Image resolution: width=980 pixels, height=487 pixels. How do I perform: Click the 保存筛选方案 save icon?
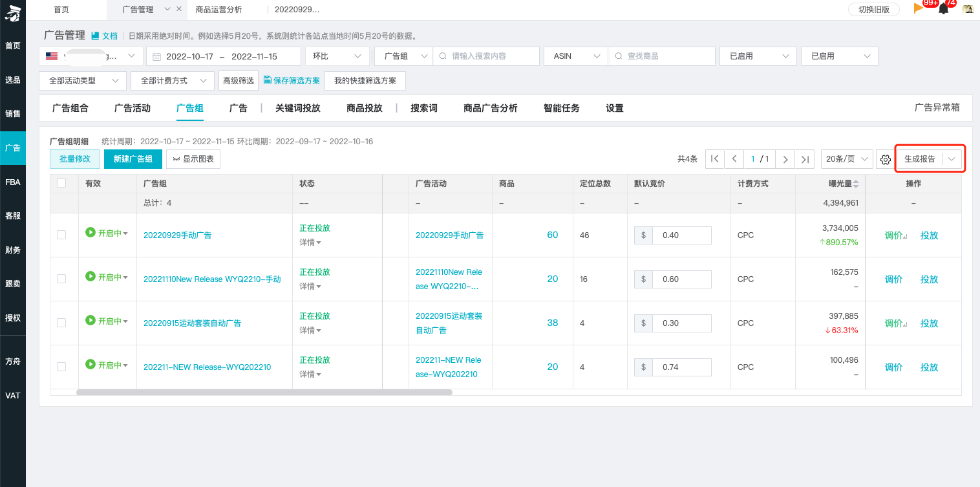coord(267,80)
